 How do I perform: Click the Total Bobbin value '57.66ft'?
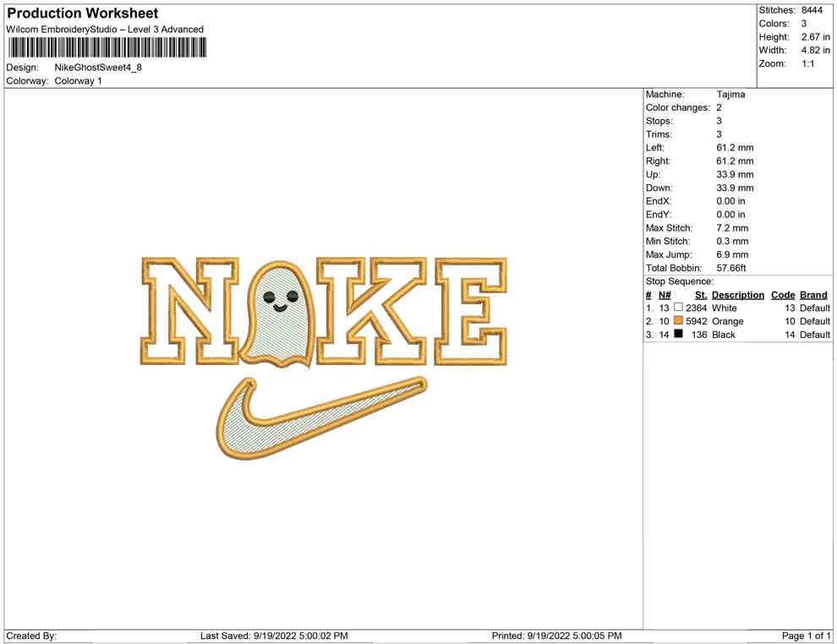pyautogui.click(x=730, y=268)
